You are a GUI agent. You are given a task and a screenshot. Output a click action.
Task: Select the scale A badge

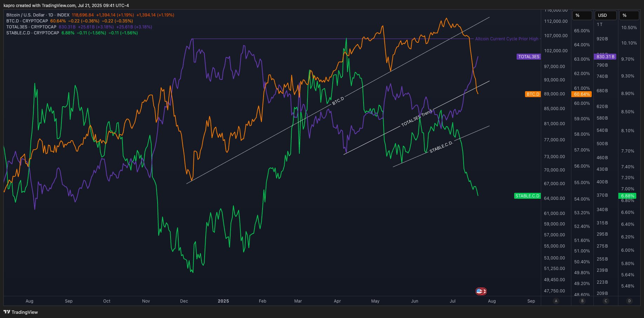click(x=556, y=301)
